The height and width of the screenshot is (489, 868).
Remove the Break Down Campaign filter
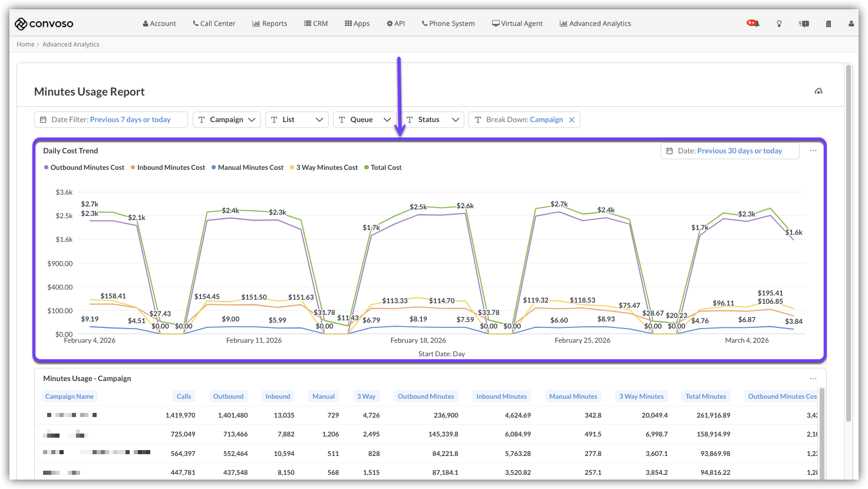(x=572, y=120)
